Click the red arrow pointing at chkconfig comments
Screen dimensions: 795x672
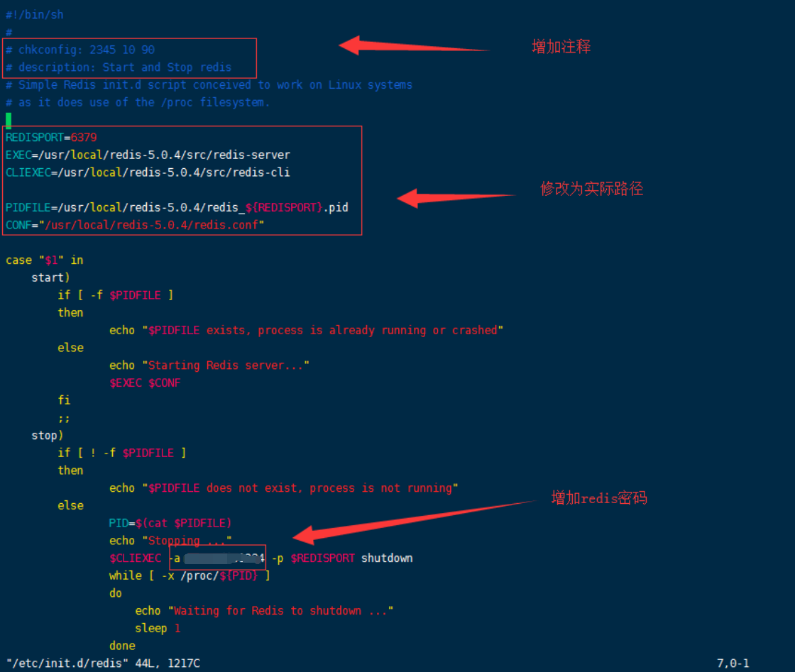tap(413, 45)
